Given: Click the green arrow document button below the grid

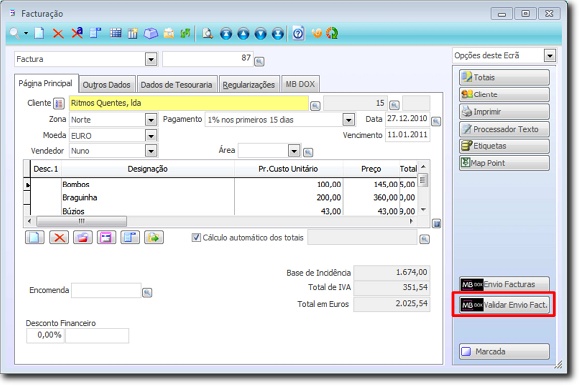Looking at the screenshot, I should click(x=154, y=237).
